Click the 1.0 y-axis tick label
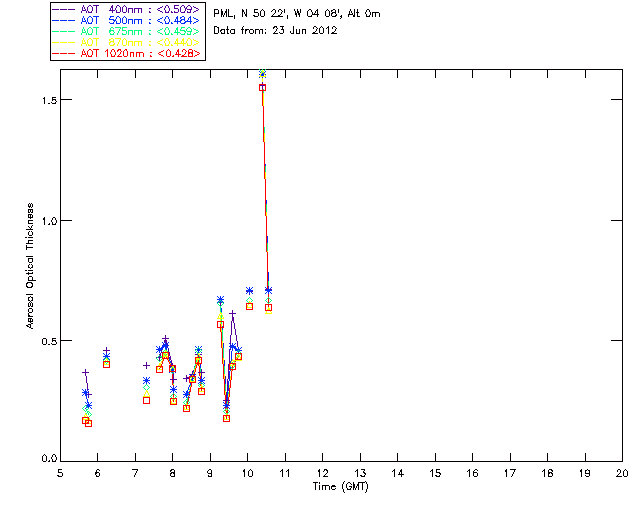This screenshot has width=640, height=512. click(x=49, y=220)
